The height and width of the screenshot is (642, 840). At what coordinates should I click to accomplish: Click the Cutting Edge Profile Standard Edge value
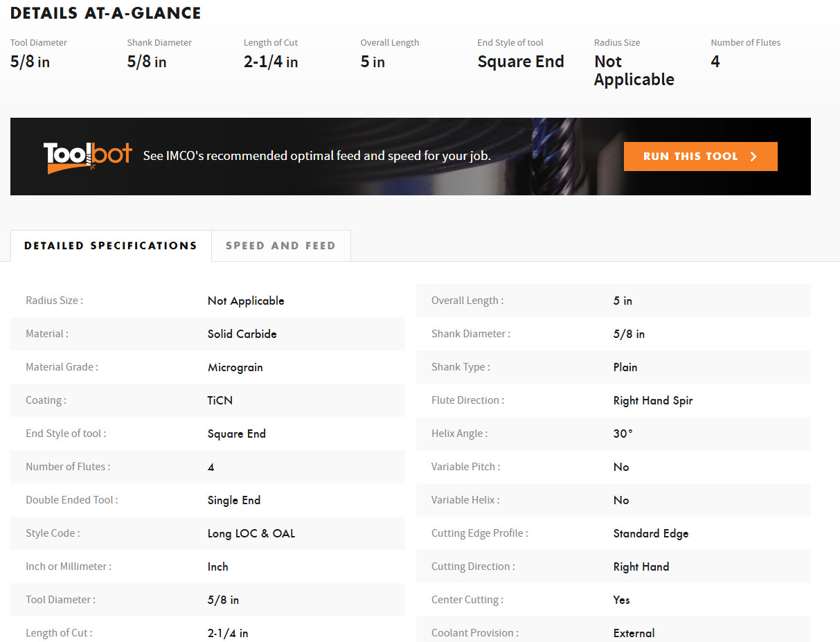click(651, 533)
